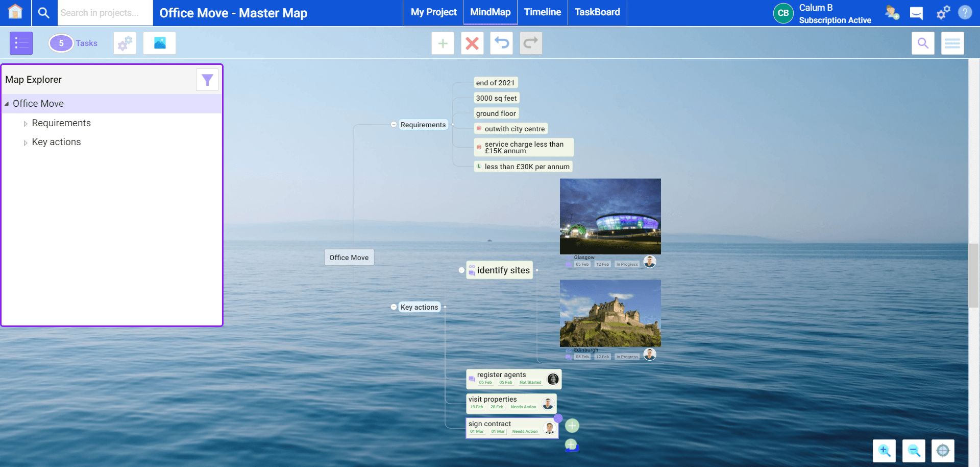Click the zoom-to-fit crosshair icon
This screenshot has width=980, height=467.
tap(942, 451)
